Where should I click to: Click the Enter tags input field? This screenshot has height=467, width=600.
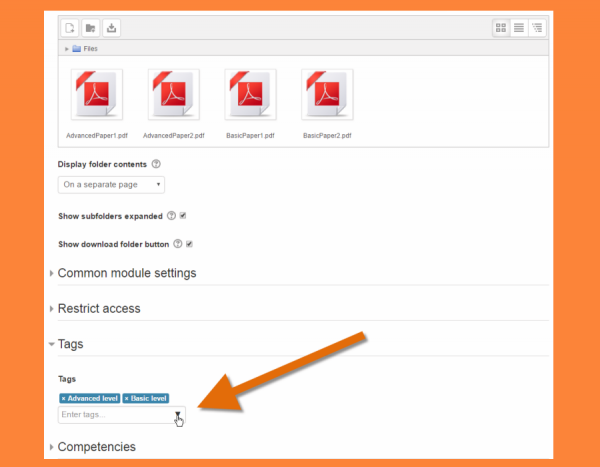coord(112,414)
